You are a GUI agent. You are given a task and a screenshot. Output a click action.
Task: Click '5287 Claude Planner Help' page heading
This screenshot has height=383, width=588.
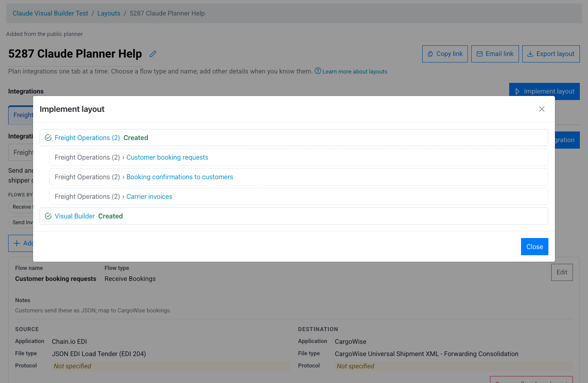pyautogui.click(x=75, y=53)
